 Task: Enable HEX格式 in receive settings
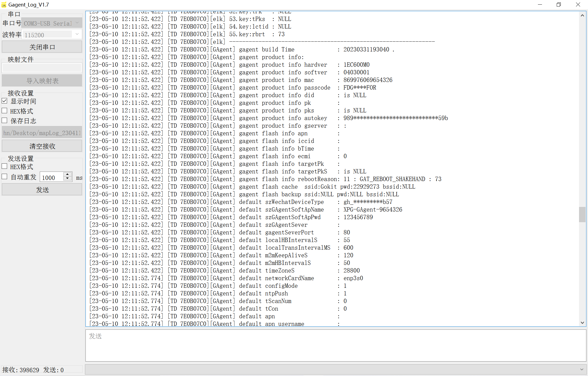[x=5, y=111]
